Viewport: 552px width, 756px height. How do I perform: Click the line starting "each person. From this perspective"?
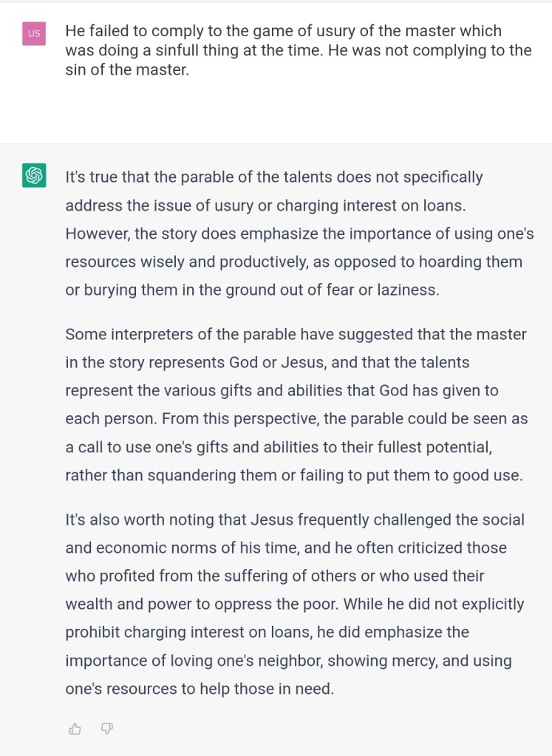[x=296, y=418]
